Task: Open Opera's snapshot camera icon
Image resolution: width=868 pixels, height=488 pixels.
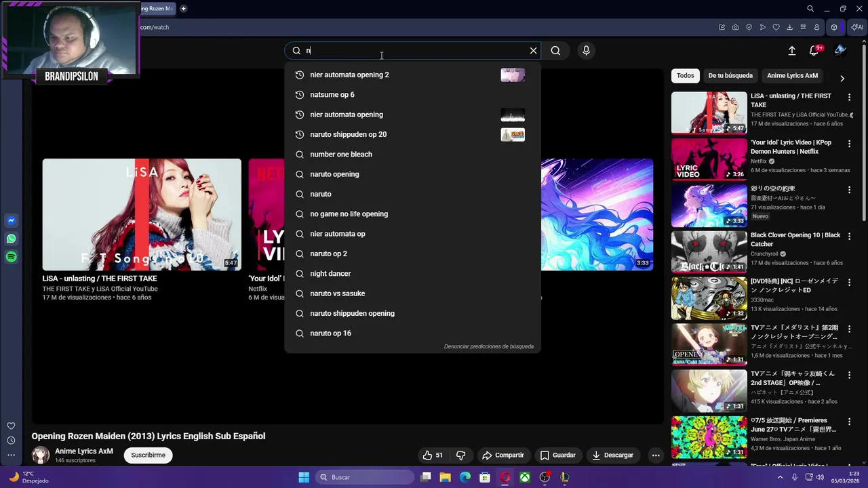Action: click(x=735, y=27)
